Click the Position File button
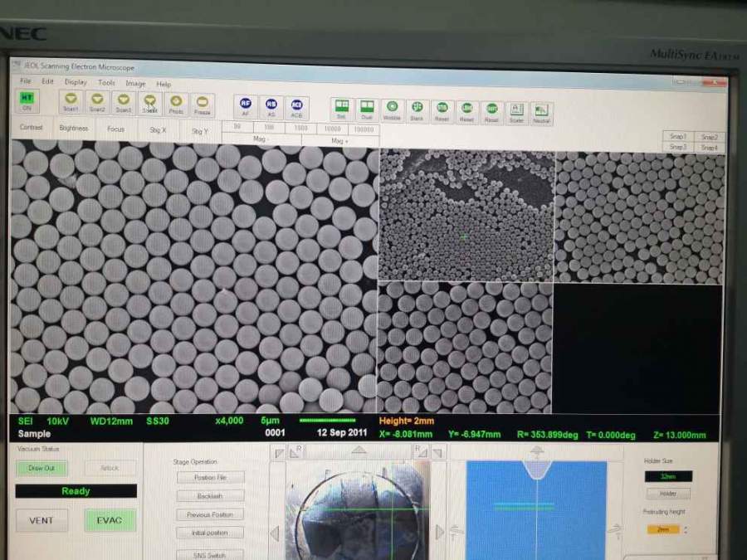 (210, 477)
